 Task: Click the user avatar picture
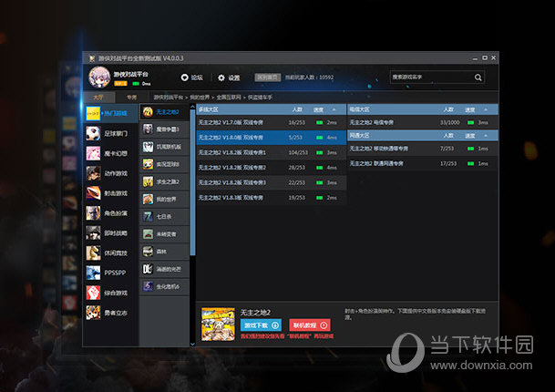coord(99,77)
